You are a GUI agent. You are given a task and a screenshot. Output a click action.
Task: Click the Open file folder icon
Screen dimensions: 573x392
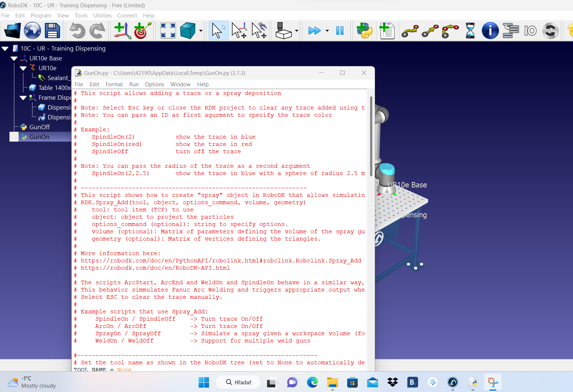12,31
